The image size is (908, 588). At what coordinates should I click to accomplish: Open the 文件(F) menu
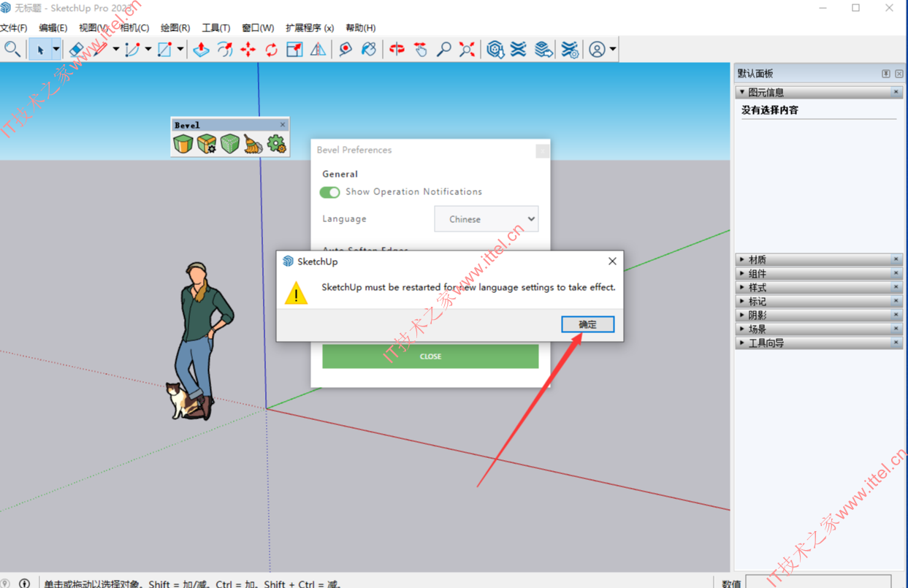click(x=14, y=28)
